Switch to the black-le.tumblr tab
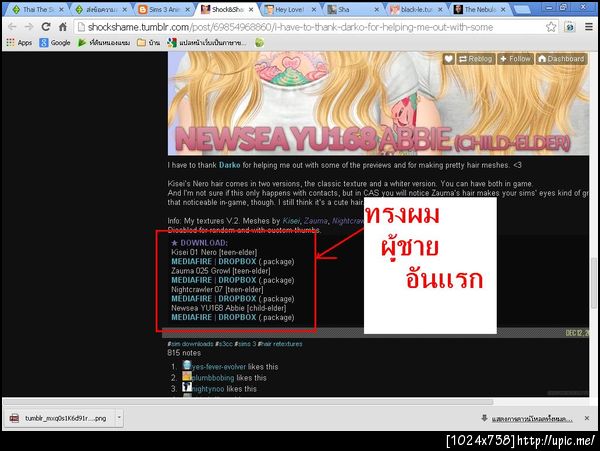Image resolution: width=600 pixels, height=451 pixels. tap(413, 9)
